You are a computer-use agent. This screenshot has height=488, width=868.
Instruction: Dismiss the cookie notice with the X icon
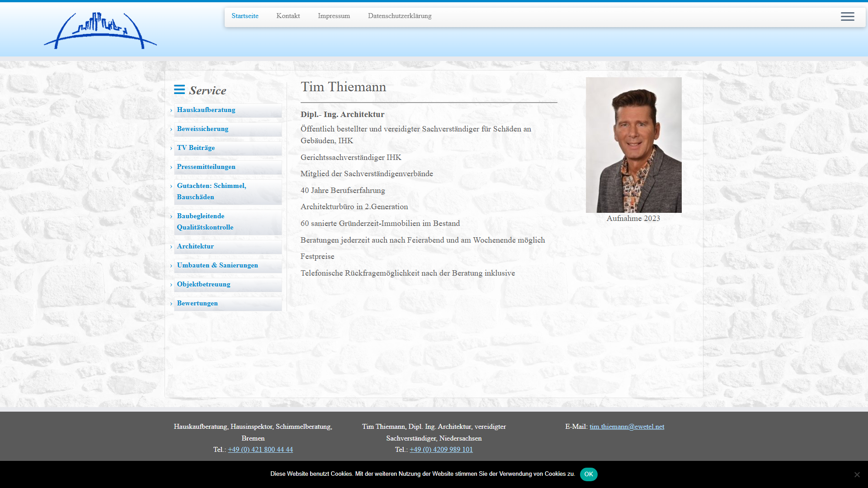point(857,474)
